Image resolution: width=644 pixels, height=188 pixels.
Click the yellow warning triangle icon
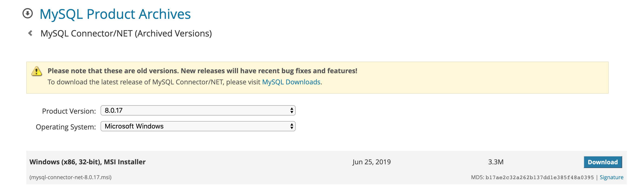click(x=36, y=72)
